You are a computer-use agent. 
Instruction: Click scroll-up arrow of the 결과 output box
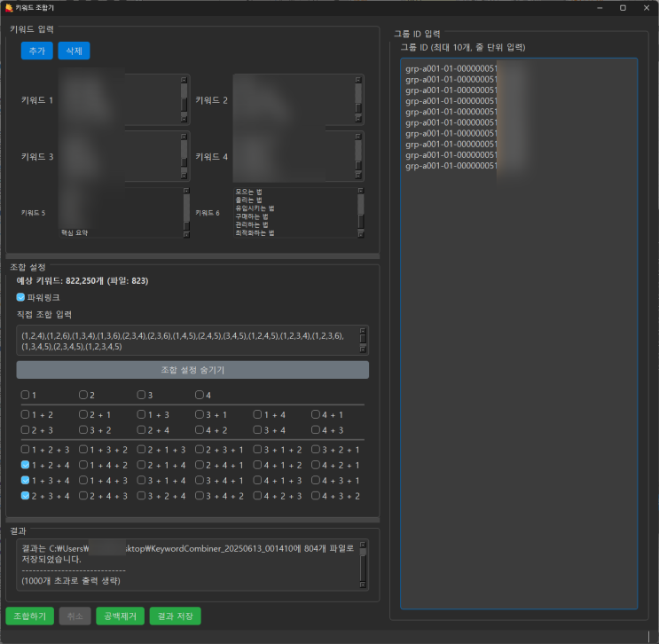coord(362,544)
